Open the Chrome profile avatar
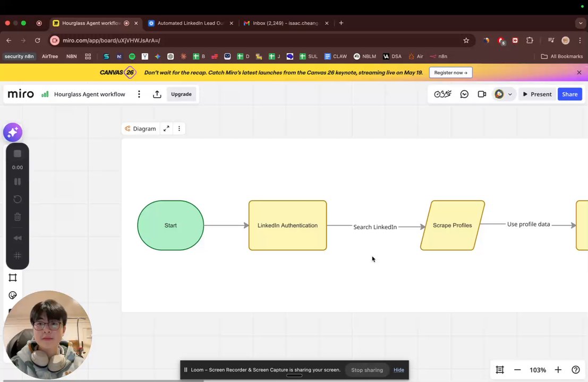Viewport: 588px width, 382px height. pyautogui.click(x=566, y=40)
